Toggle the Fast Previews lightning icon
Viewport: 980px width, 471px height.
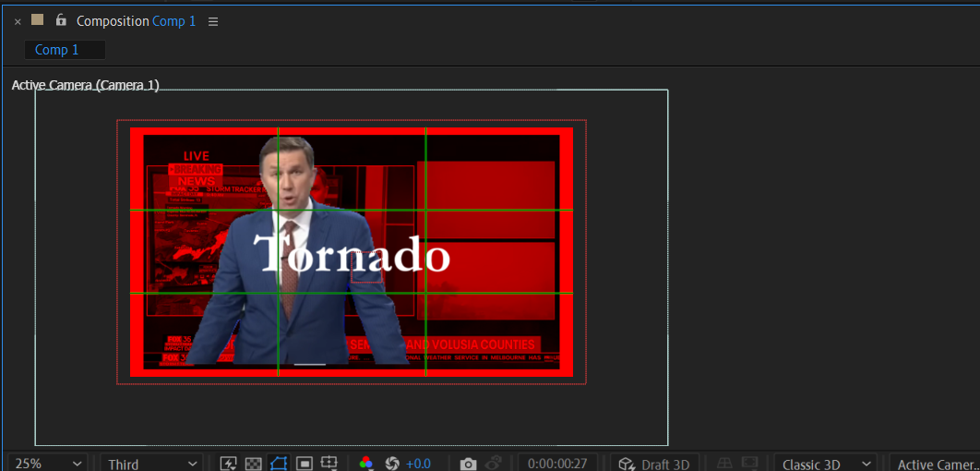229,464
